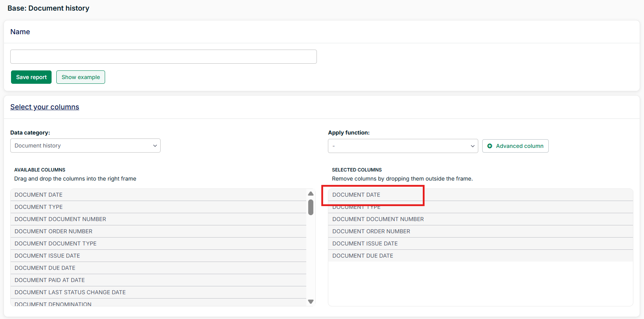Click the Available columns scrollbar thumb
This screenshot has height=319, width=644.
(311, 207)
